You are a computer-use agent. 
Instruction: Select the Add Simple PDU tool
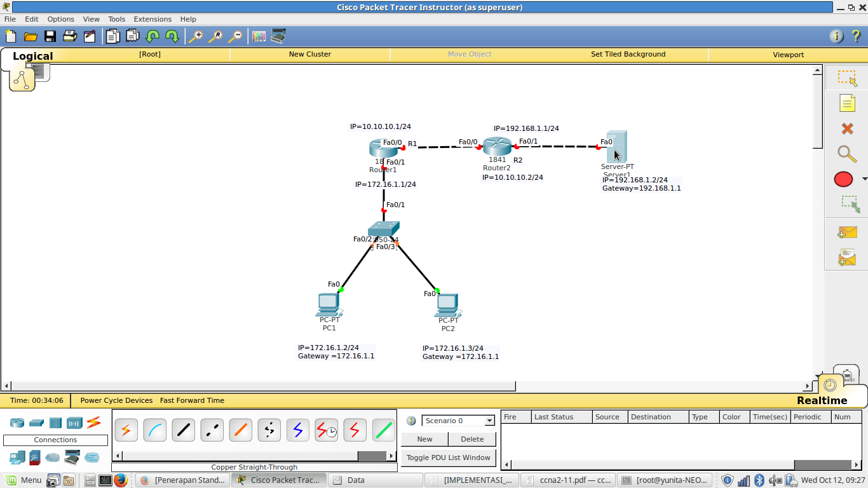coord(847,232)
